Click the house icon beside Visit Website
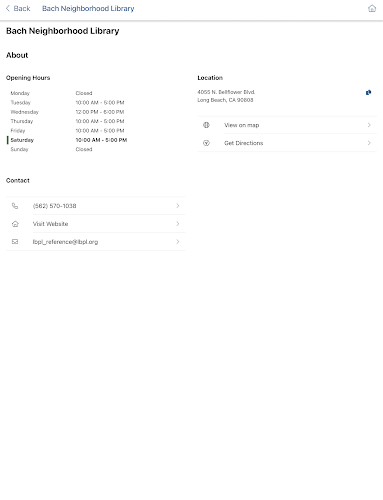The height and width of the screenshot is (500, 383). pos(15,224)
